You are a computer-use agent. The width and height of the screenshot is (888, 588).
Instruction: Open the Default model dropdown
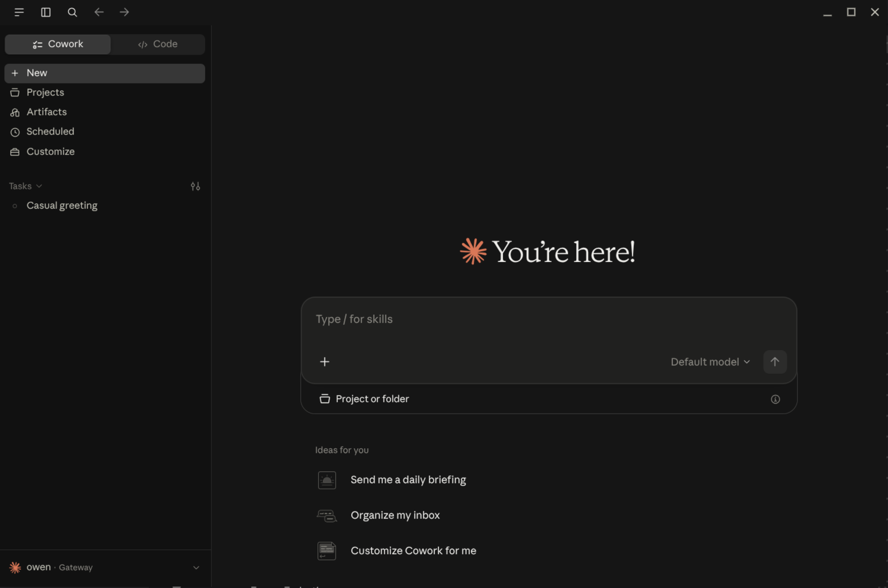[710, 362]
